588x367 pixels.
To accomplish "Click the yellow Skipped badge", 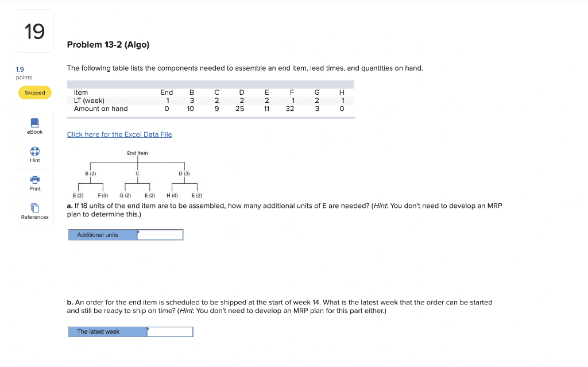I will (x=34, y=92).
